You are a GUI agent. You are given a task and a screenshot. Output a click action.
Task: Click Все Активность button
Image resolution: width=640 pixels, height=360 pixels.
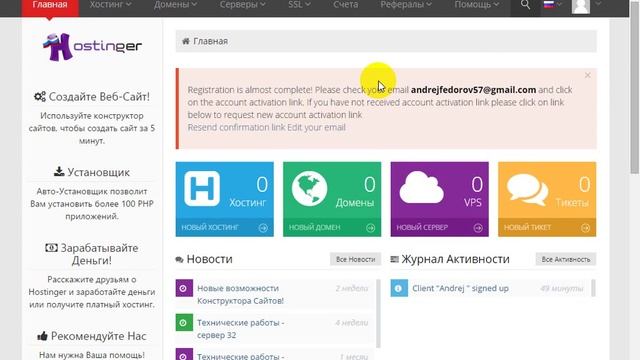click(x=566, y=259)
